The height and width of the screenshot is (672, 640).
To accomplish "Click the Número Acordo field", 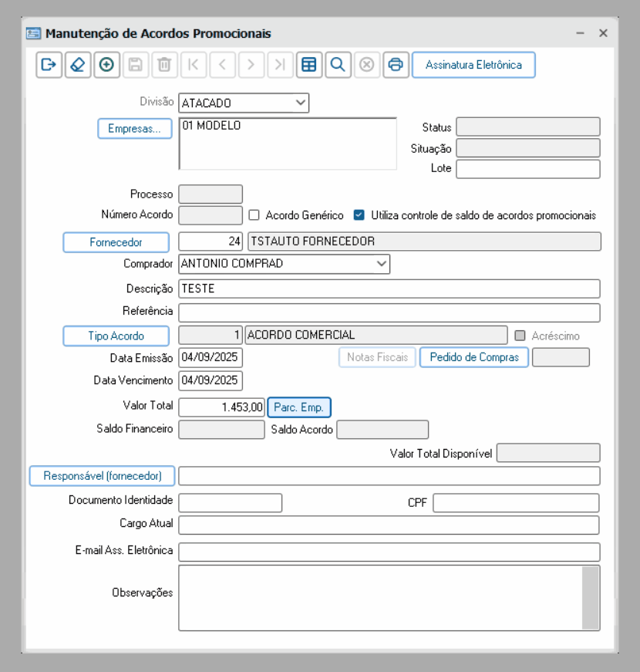I will (211, 215).
